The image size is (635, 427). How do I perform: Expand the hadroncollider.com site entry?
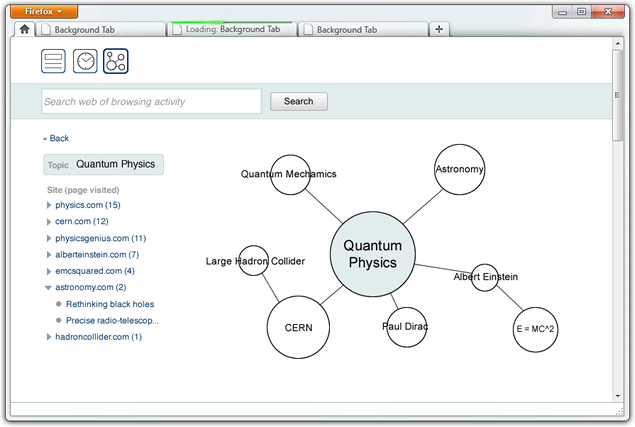49,337
